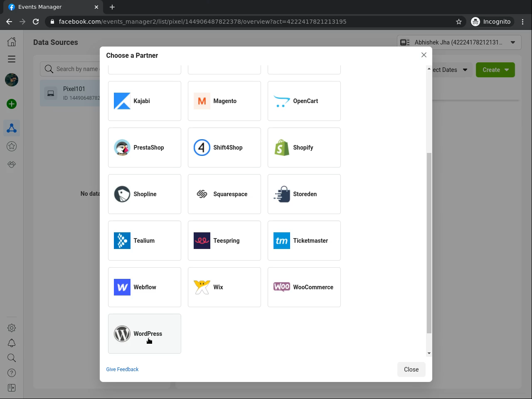Select the Ticketmaster partner name
Screen dimensions: 532x399
click(x=310, y=241)
